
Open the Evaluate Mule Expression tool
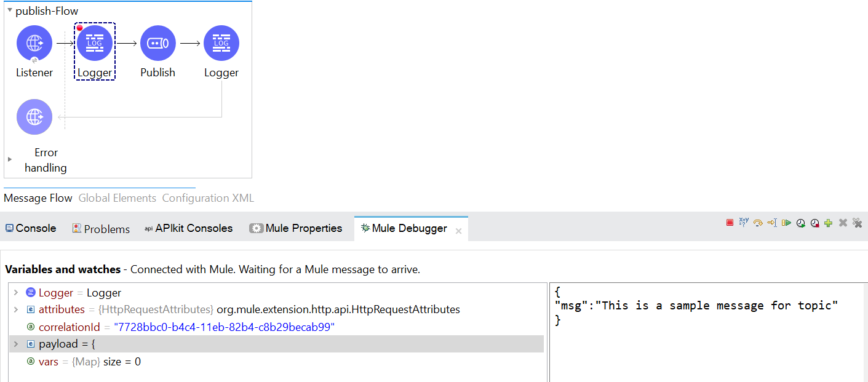pos(744,223)
